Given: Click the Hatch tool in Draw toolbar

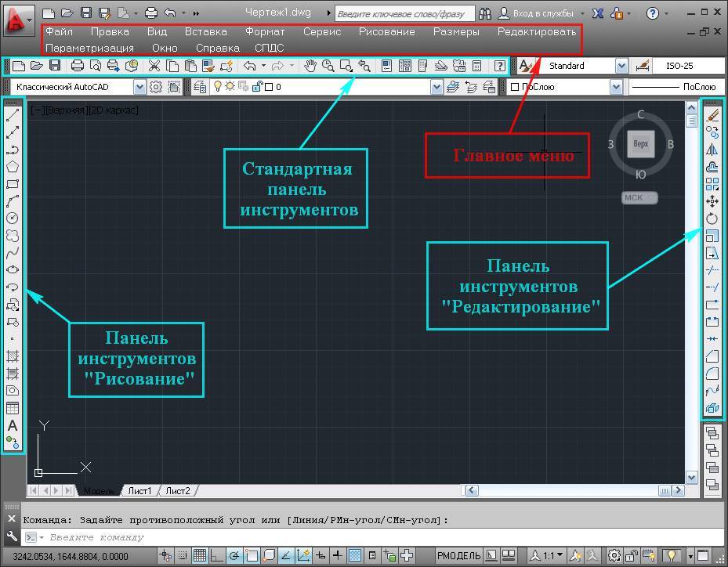Looking at the screenshot, I should click(13, 356).
